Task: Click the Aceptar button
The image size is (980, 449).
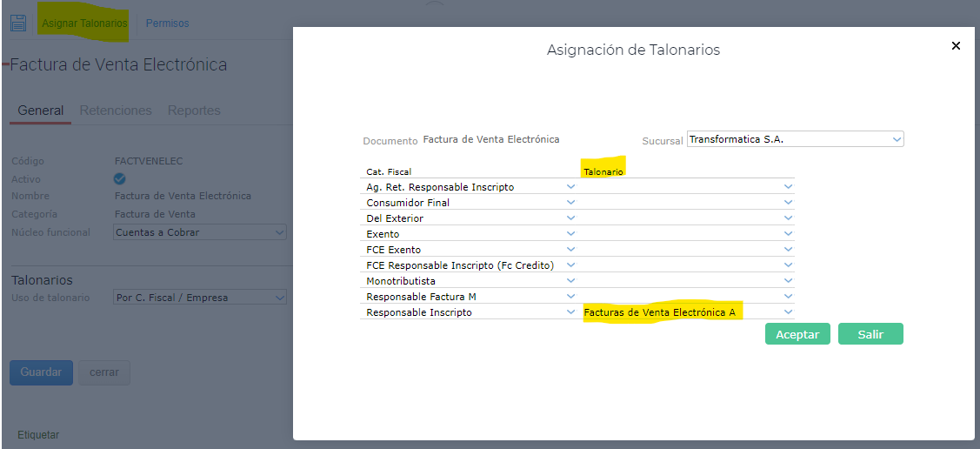Action: pos(797,334)
